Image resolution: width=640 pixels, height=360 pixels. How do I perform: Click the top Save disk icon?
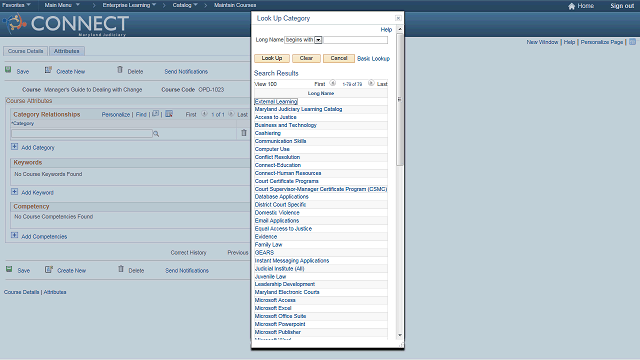click(8, 70)
